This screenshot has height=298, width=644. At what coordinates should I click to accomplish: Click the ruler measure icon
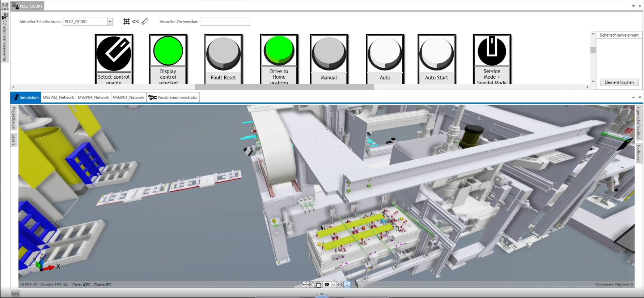coord(145,22)
